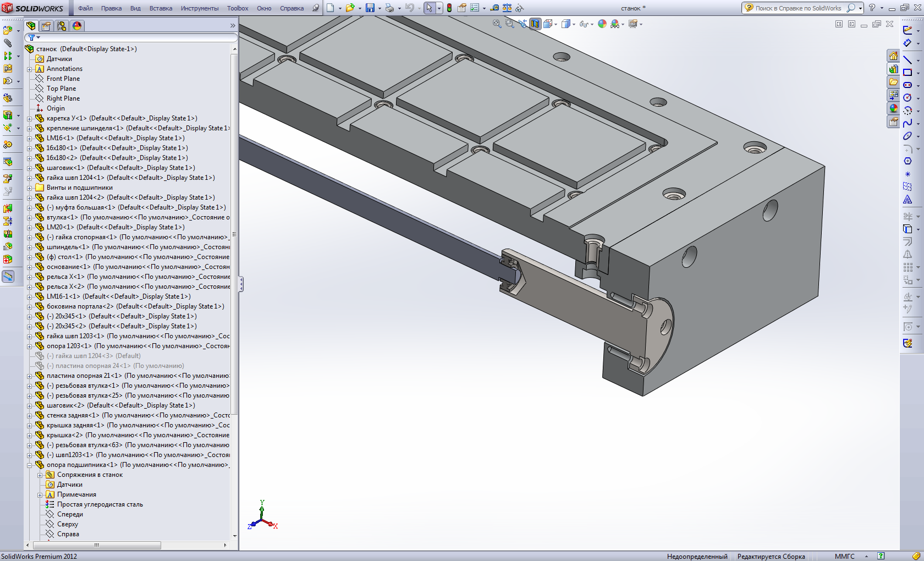Click the Print icon
Screen dimensions: 924x561
(x=389, y=8)
